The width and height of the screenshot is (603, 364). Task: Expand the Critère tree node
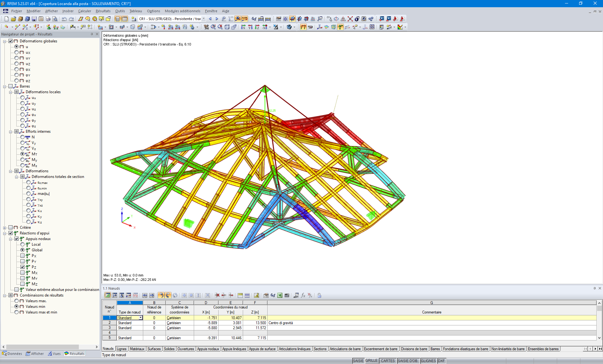click(5, 227)
